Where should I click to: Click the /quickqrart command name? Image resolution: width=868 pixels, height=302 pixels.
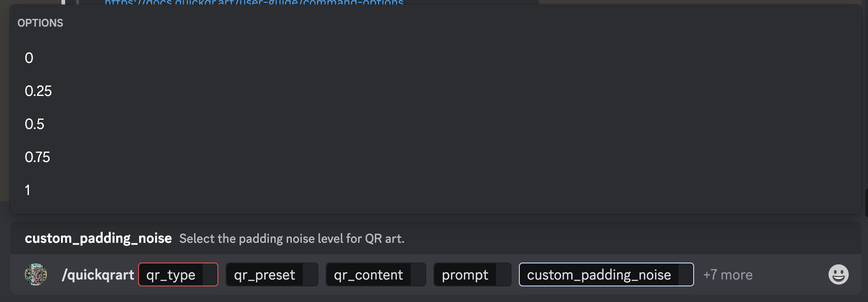click(x=98, y=274)
